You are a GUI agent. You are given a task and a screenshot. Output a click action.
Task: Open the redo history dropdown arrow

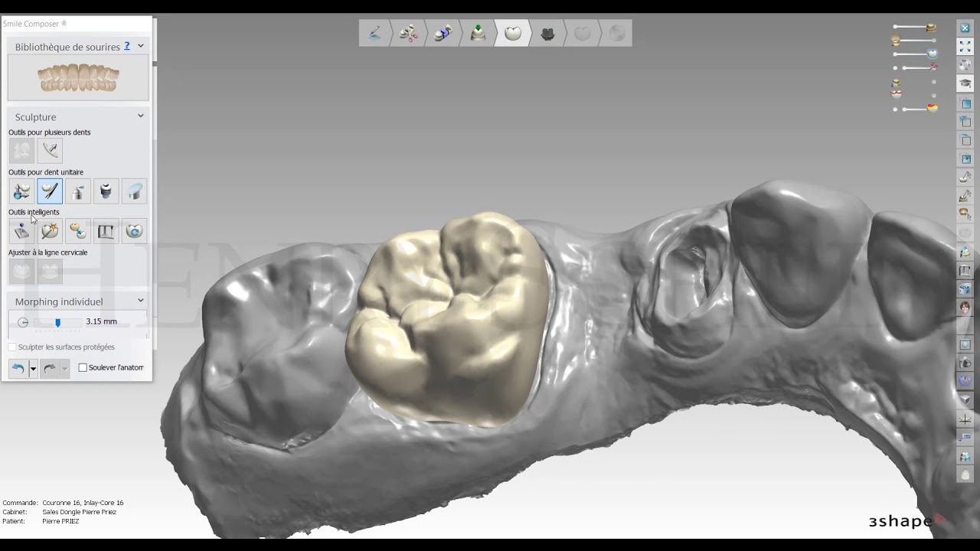coord(65,369)
